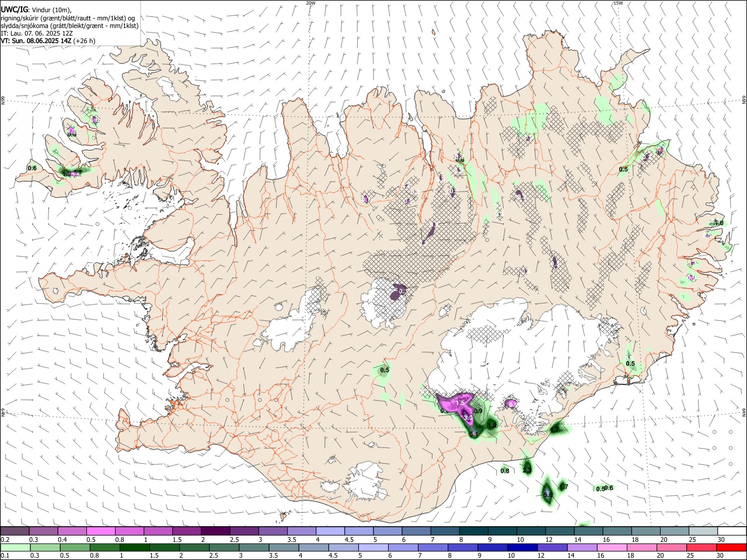Viewport: 747px width, 560px height.
Task: Click the 'slydda/snjókoma' description line
Action: (69, 26)
